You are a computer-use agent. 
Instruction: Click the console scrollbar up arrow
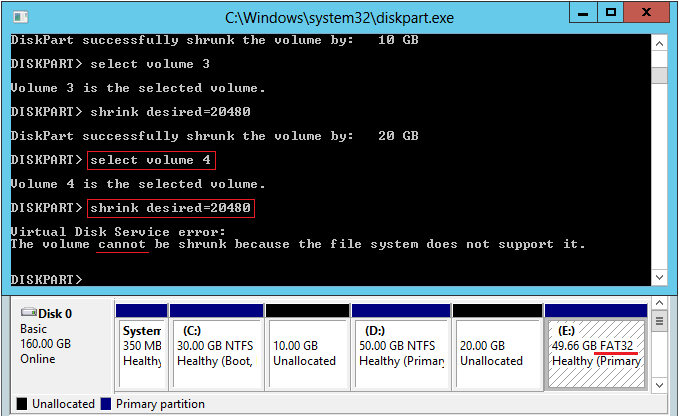658,42
